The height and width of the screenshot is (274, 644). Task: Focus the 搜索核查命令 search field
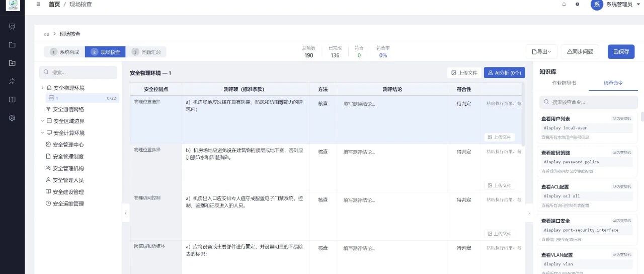[x=588, y=102]
